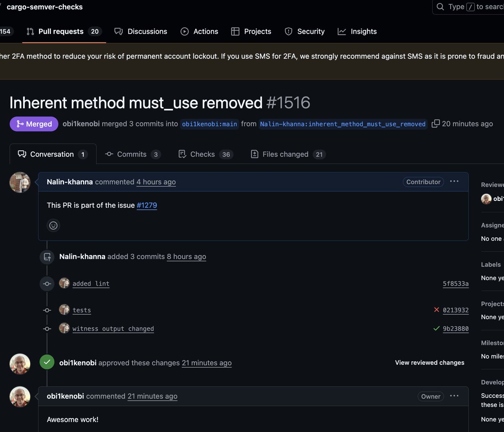Open the Nalin-khanna:inherent_method_must_use_removed branch link
504x432 pixels.
(343, 124)
